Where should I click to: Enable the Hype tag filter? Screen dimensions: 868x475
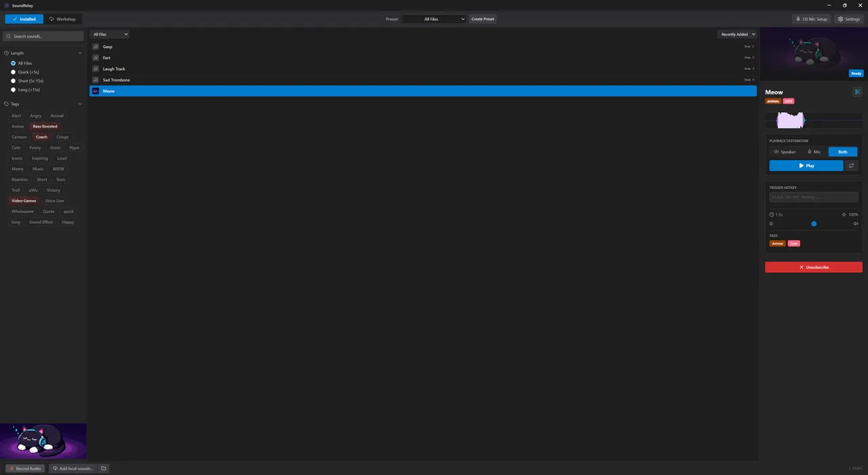[75, 147]
